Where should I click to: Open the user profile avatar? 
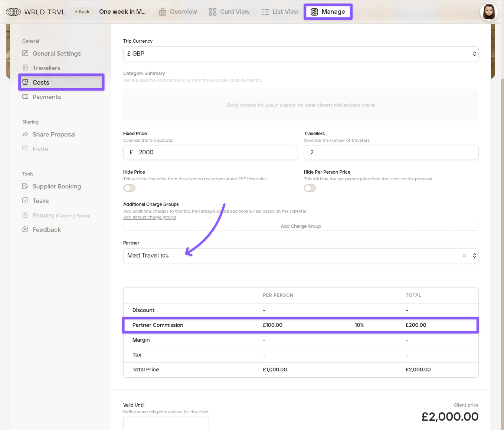coord(489,12)
